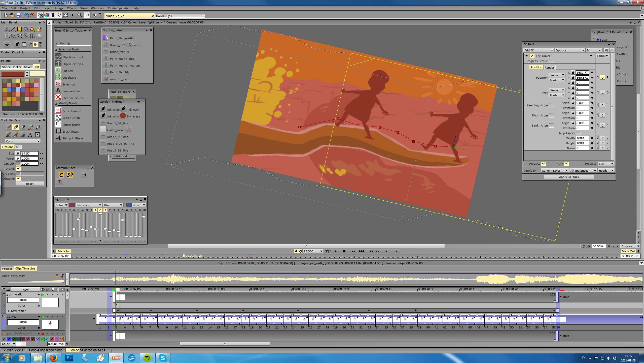Choose the akvarell_even brush
Image resolution: width=644 pixels, height=363 pixels.
(x=119, y=79)
